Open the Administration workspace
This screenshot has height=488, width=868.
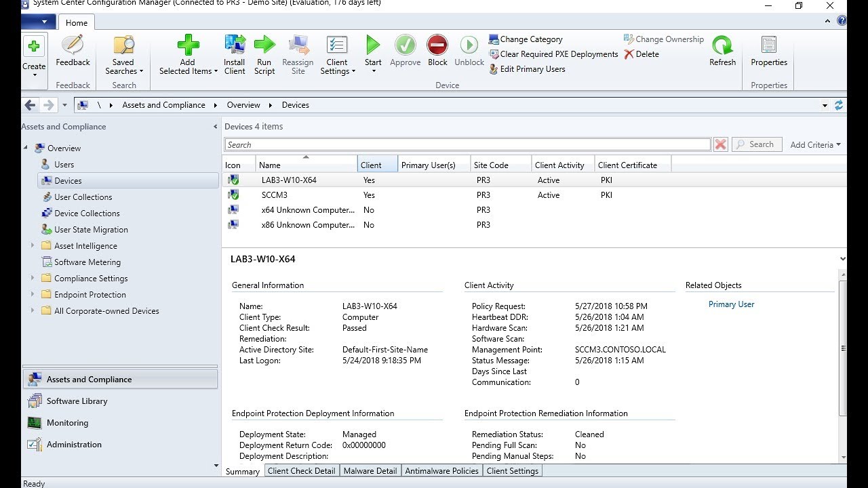[120, 445]
